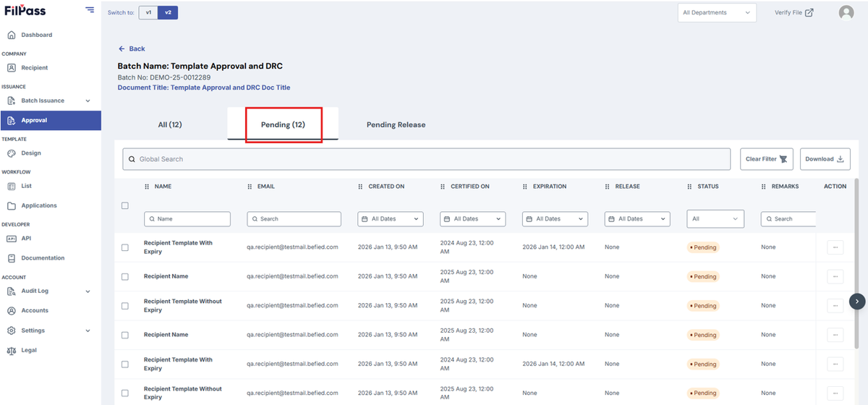Tick the select-all header checkbox
This screenshot has width=868, height=405.
(x=125, y=205)
